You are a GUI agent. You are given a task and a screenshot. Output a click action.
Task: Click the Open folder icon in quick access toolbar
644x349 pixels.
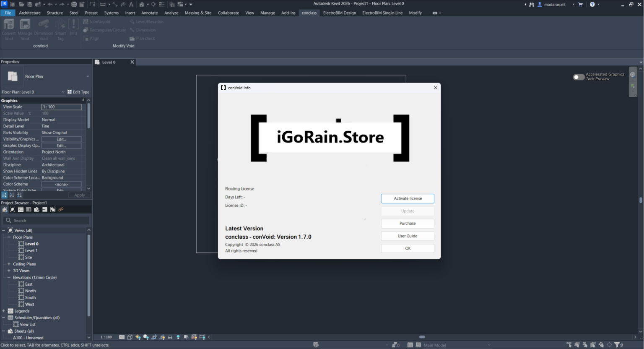[21, 4]
